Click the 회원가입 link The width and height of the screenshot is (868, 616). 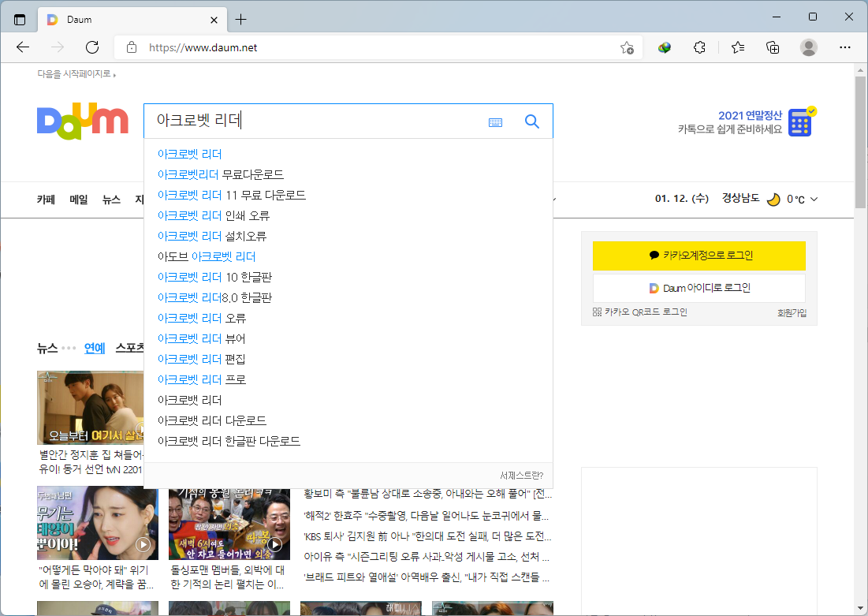pos(792,313)
